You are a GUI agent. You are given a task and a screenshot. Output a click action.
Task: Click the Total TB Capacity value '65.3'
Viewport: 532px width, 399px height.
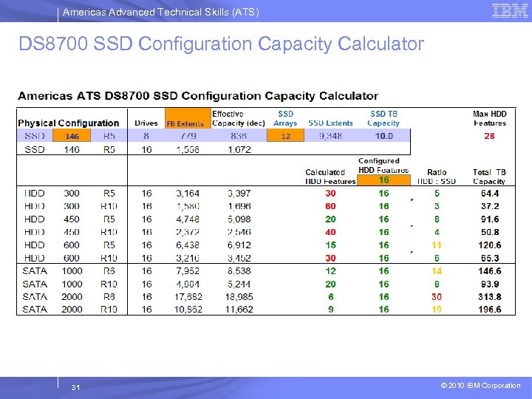coord(490,258)
